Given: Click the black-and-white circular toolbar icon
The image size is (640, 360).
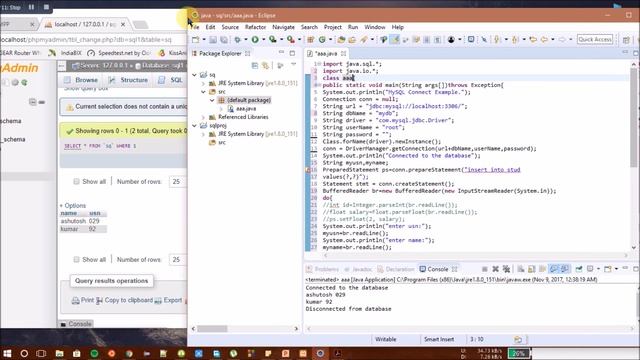Looking at the screenshot, I should point(451,40).
